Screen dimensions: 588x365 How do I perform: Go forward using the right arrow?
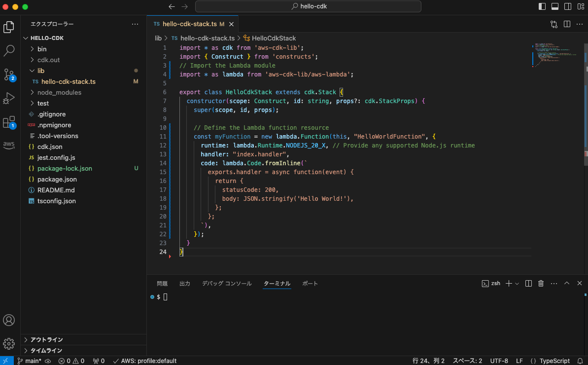(x=184, y=6)
